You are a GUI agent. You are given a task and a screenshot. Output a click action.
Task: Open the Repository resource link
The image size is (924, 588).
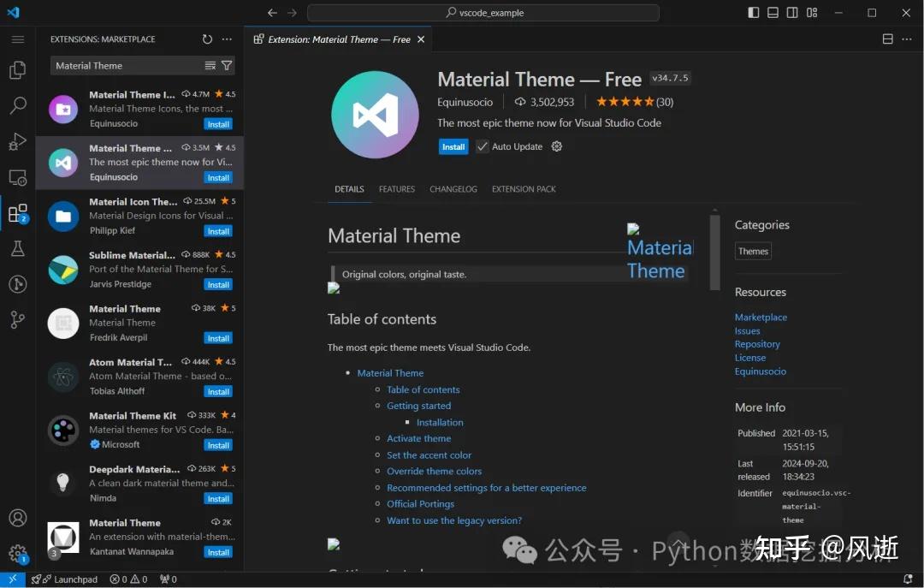(x=757, y=344)
